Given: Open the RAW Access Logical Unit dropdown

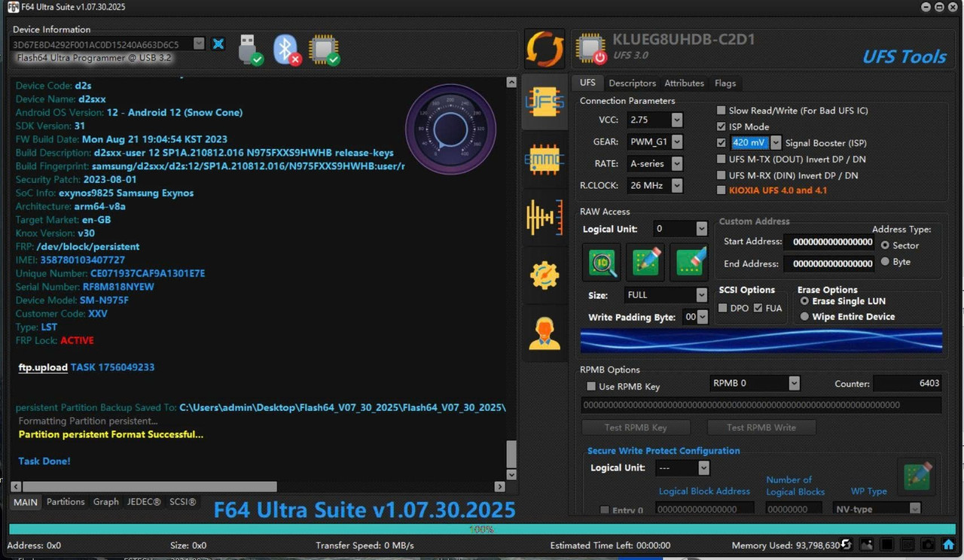Looking at the screenshot, I should 701,229.
